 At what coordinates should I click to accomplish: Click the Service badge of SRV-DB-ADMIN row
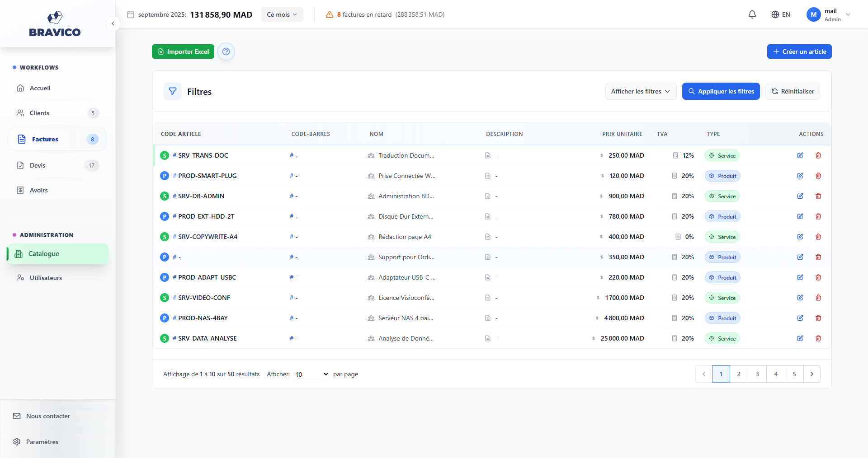(722, 196)
